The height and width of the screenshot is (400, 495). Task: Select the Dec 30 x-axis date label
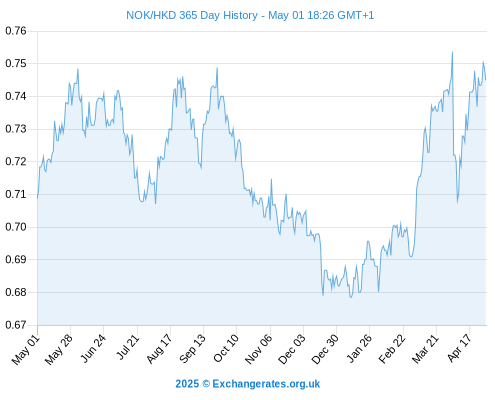[x=325, y=350]
